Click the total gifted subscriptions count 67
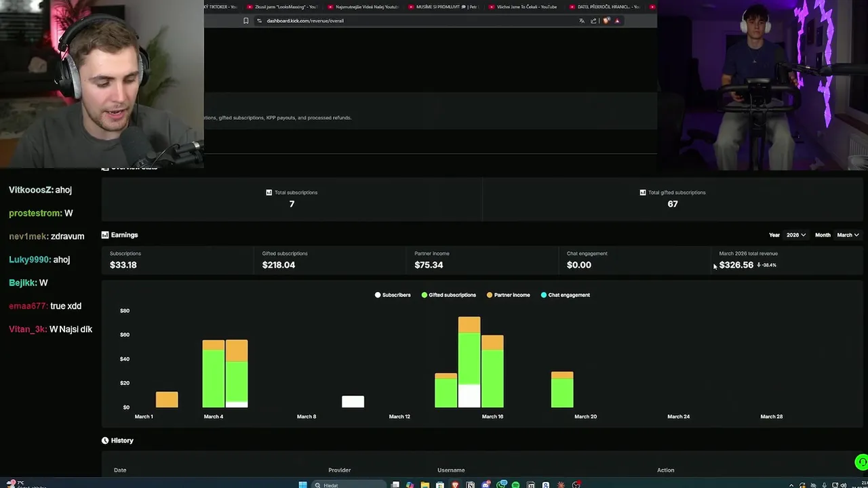The height and width of the screenshot is (488, 868). click(x=673, y=204)
